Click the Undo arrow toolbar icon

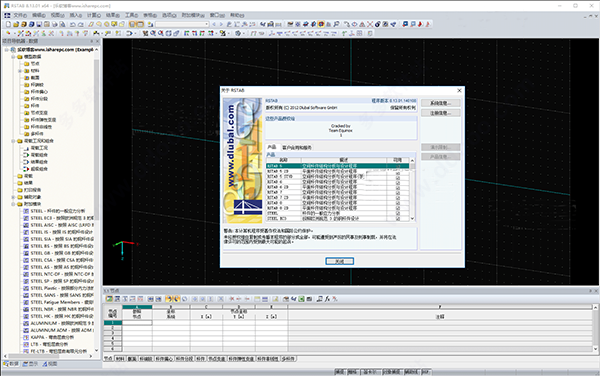(x=72, y=24)
